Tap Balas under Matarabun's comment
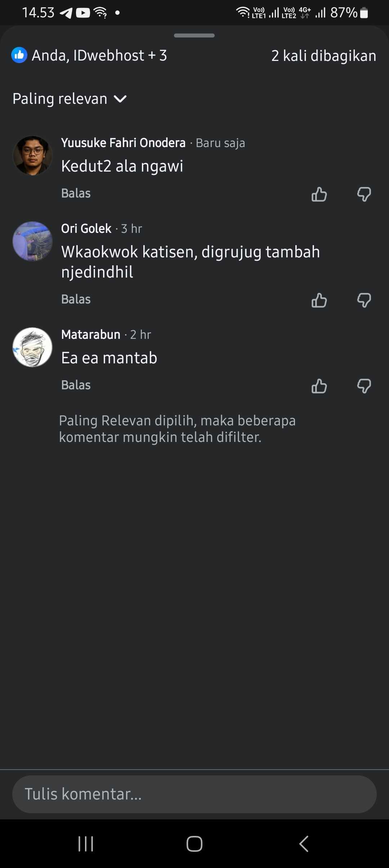The image size is (389, 868). [76, 385]
